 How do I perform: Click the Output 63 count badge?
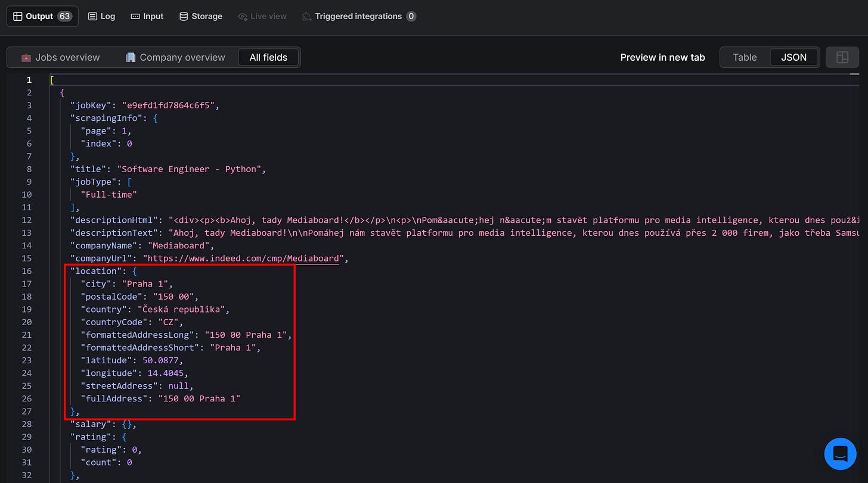pyautogui.click(x=65, y=16)
